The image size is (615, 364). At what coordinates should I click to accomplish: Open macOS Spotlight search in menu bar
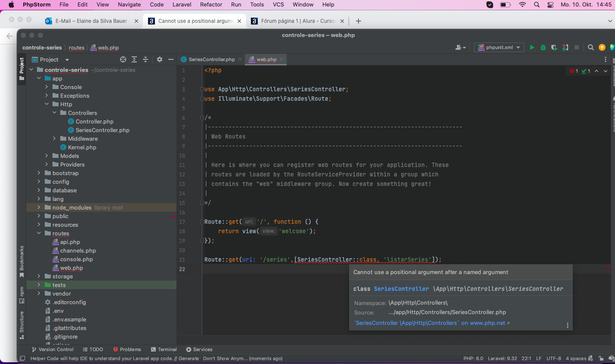tap(537, 4)
